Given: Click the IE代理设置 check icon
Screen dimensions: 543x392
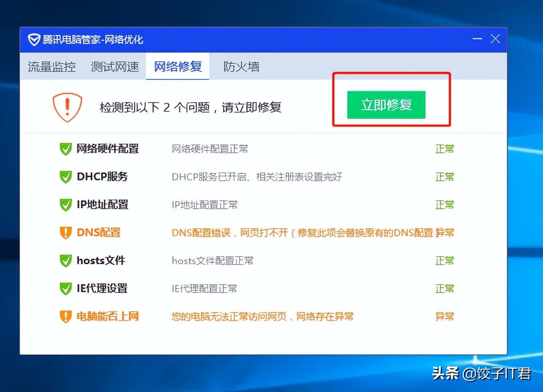Looking at the screenshot, I should pos(65,288).
